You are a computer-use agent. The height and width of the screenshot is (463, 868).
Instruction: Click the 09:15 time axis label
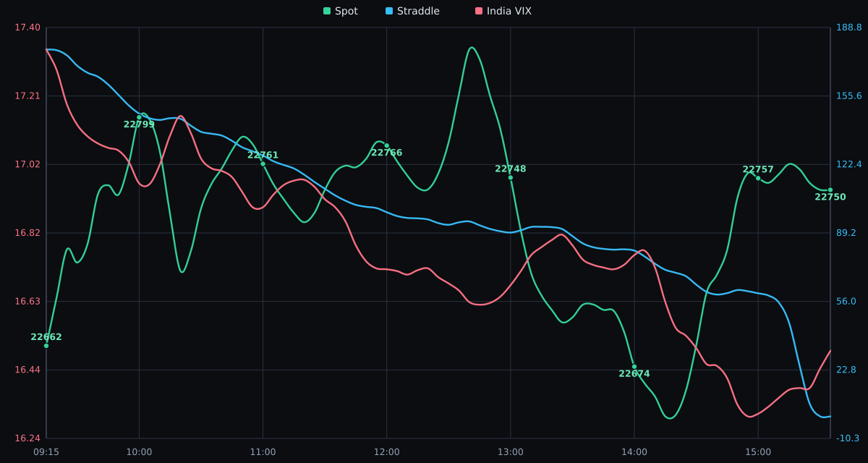(x=46, y=452)
